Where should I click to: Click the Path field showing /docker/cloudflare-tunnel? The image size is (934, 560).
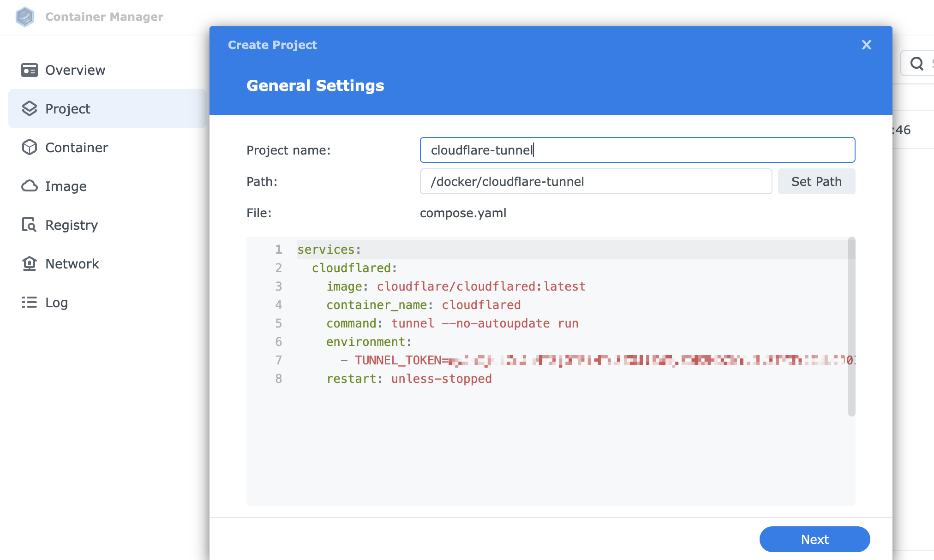(596, 181)
